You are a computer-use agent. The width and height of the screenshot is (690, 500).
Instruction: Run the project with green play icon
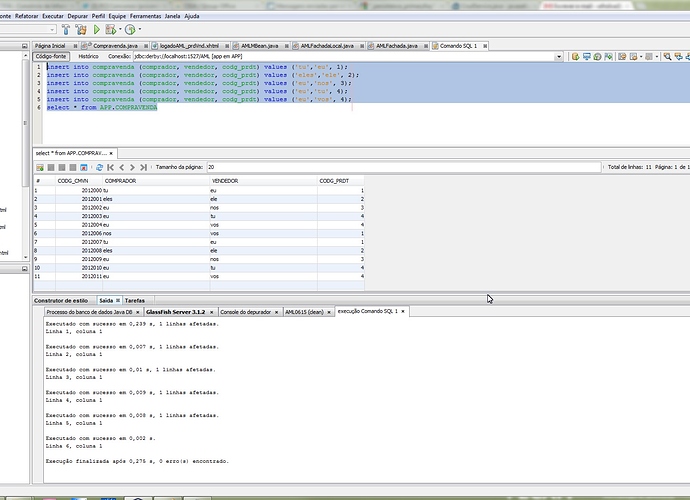point(97,29)
